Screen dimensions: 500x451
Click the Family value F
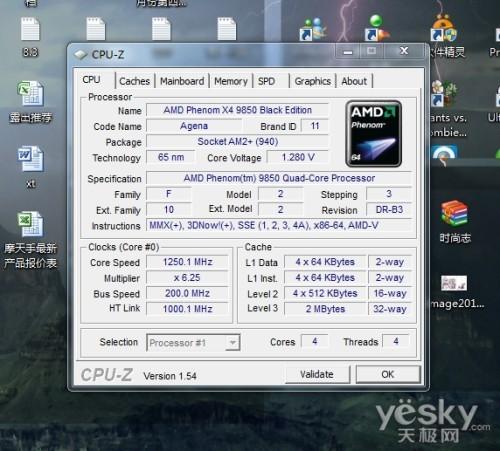point(169,194)
